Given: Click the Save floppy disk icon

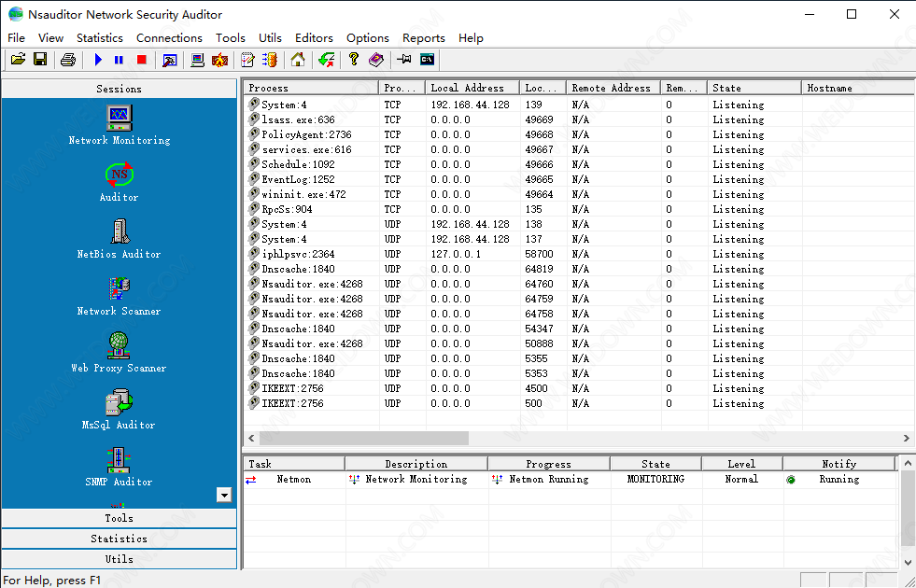Looking at the screenshot, I should click(40, 60).
